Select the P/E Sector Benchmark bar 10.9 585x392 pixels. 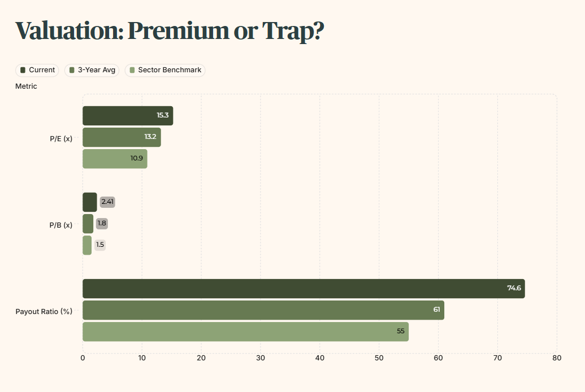115,159
